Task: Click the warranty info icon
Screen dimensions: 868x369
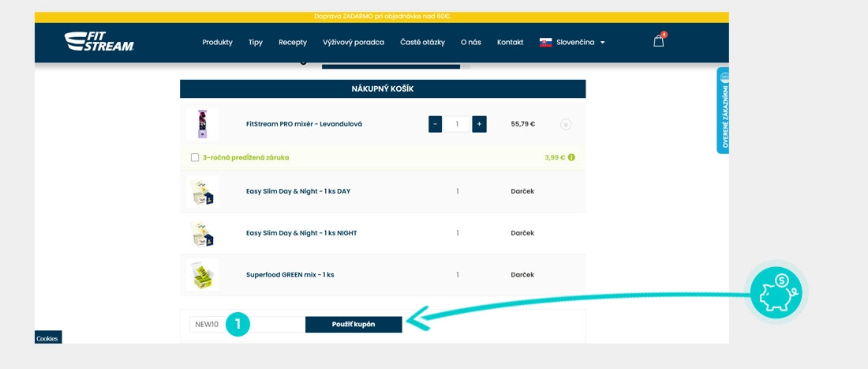Action: coord(571,157)
